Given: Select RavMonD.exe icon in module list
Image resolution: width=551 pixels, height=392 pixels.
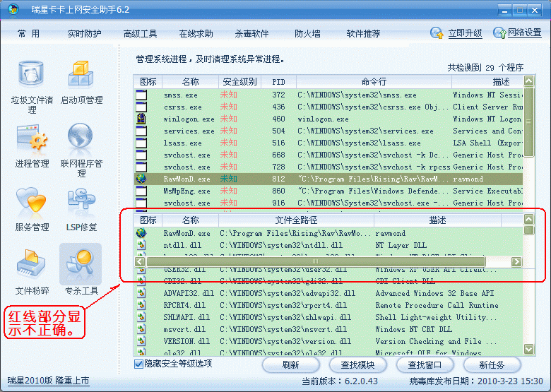Looking at the screenshot, I should (x=141, y=233).
